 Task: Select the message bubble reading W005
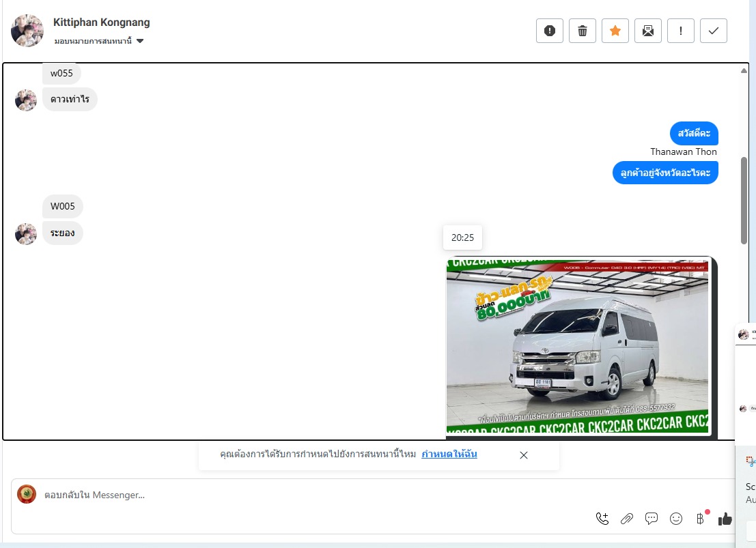[x=63, y=206]
